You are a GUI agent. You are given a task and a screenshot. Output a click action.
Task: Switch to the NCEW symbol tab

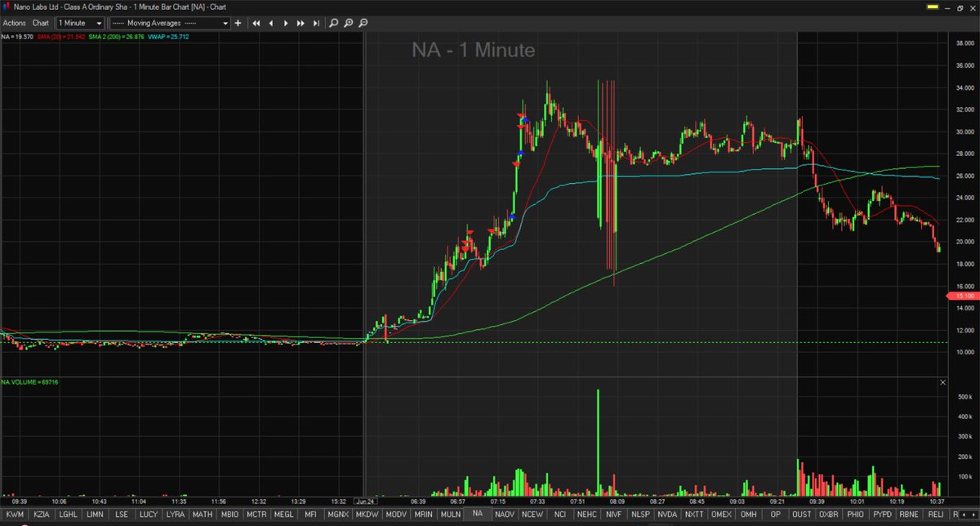[x=532, y=515]
